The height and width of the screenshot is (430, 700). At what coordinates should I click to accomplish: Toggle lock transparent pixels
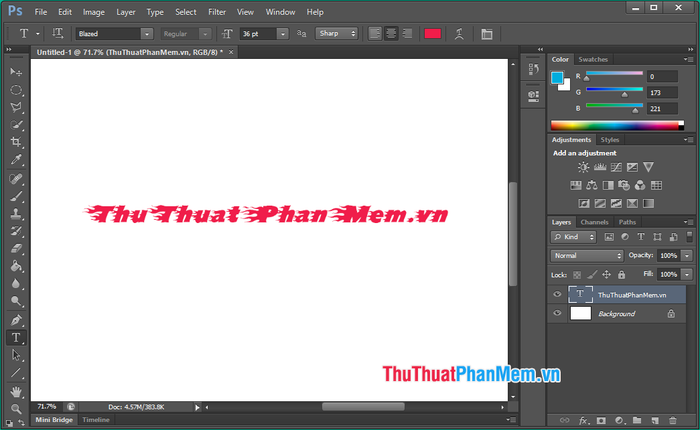pos(577,275)
